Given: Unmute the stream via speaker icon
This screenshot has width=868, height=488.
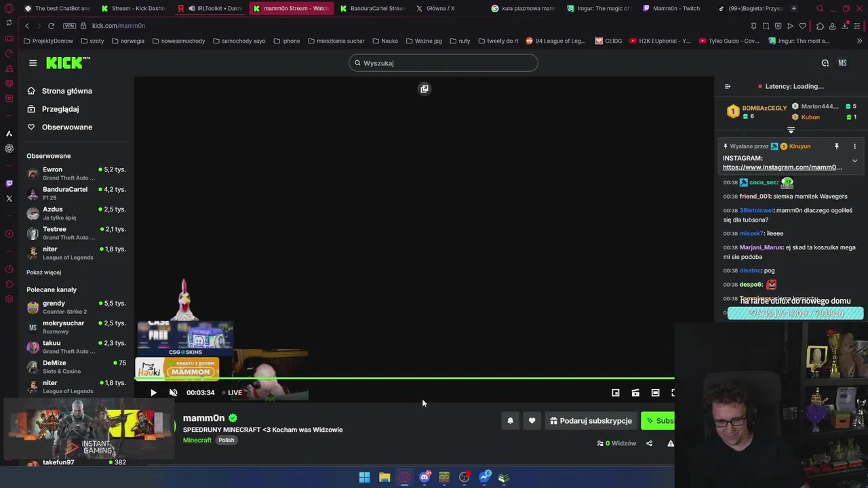Looking at the screenshot, I should [x=173, y=392].
